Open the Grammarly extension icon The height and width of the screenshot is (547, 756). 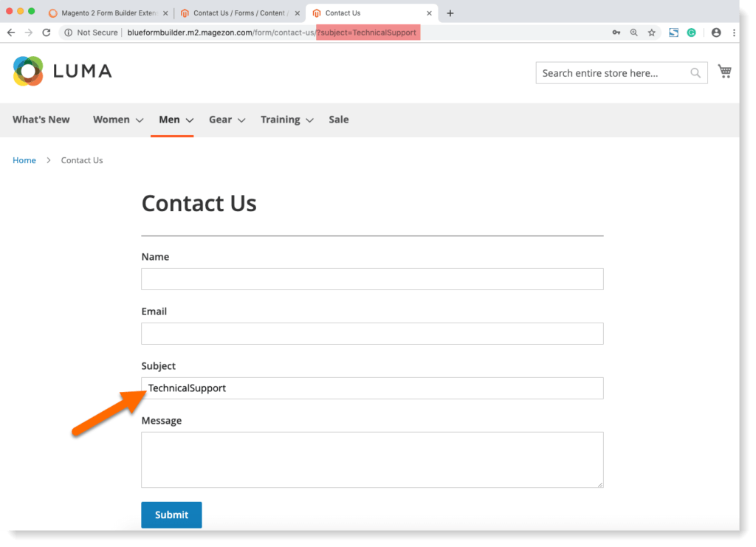(691, 32)
